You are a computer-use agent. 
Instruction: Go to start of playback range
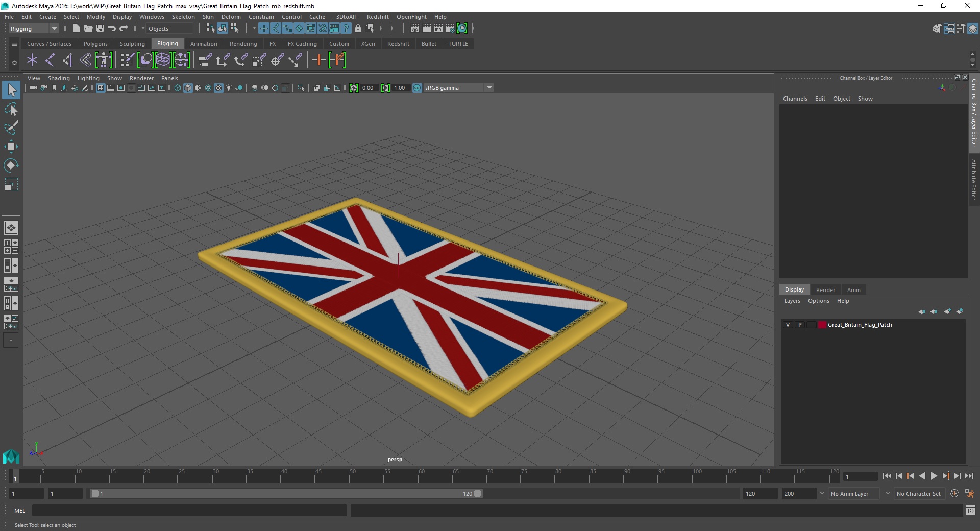(x=887, y=476)
